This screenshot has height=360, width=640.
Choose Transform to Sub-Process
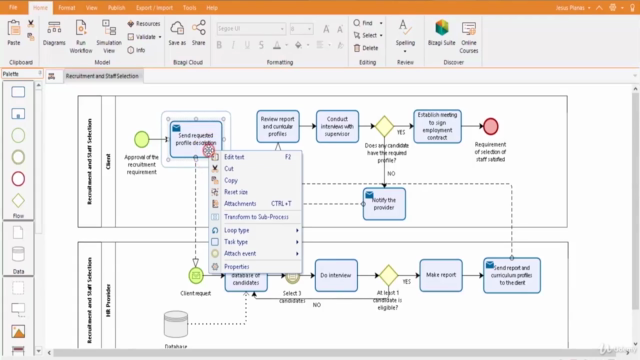[256, 217]
